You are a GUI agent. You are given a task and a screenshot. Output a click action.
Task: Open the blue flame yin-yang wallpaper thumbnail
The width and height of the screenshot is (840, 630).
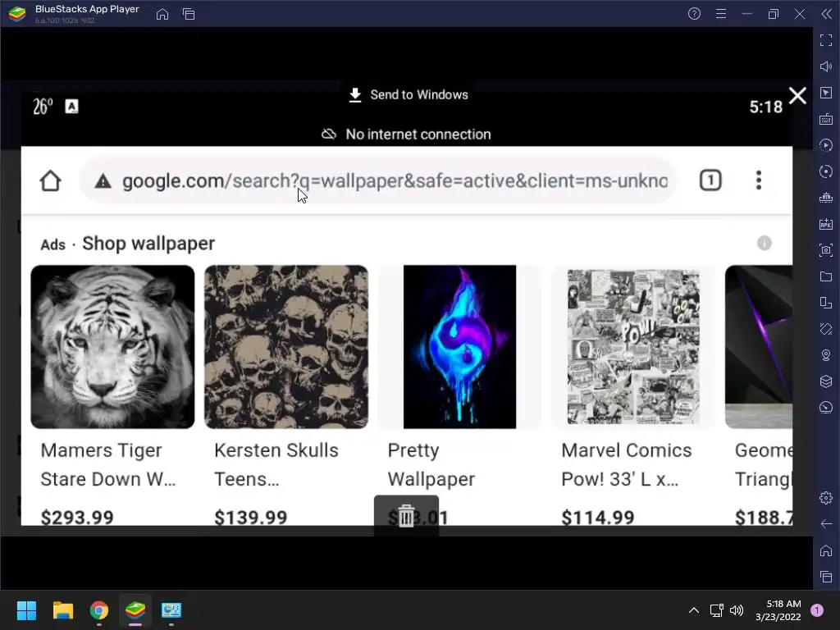pyautogui.click(x=459, y=347)
